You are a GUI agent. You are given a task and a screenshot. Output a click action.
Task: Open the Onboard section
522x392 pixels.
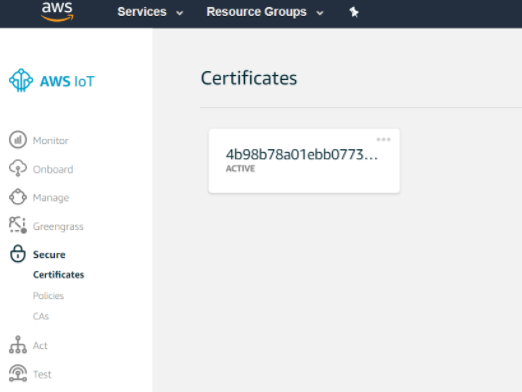(53, 169)
